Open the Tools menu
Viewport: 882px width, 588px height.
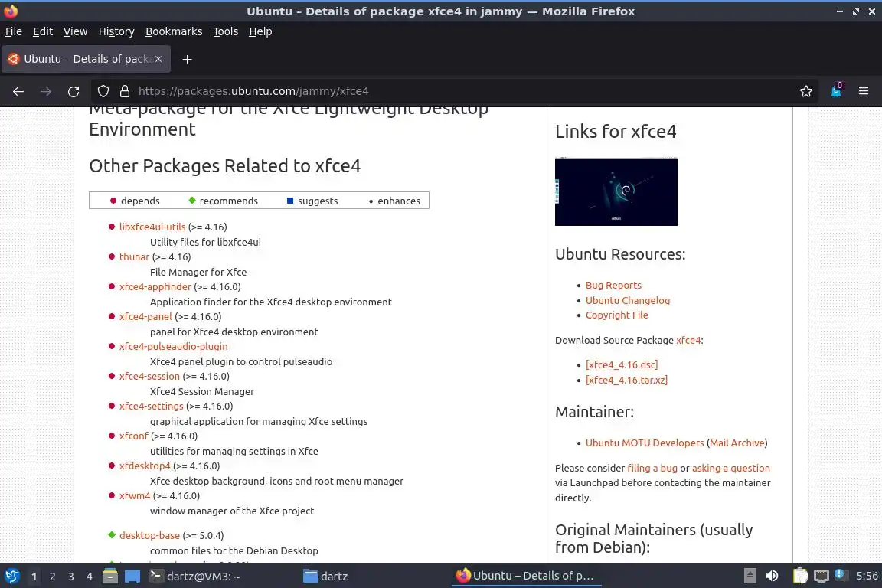(226, 31)
